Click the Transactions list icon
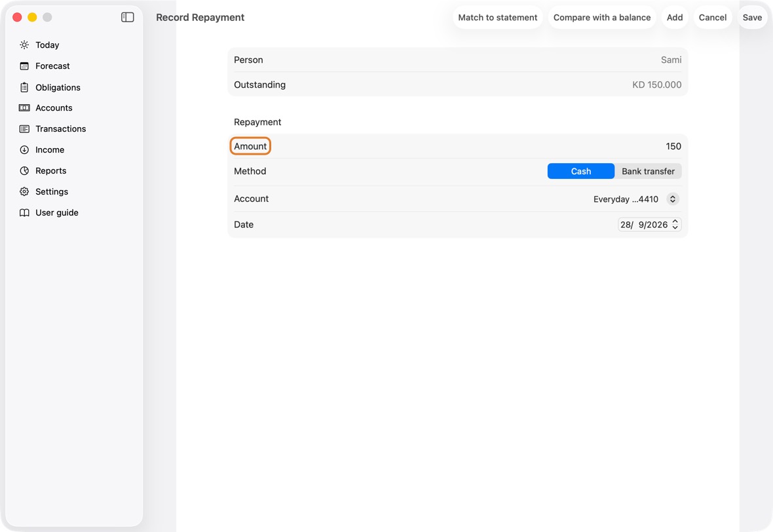 24,128
